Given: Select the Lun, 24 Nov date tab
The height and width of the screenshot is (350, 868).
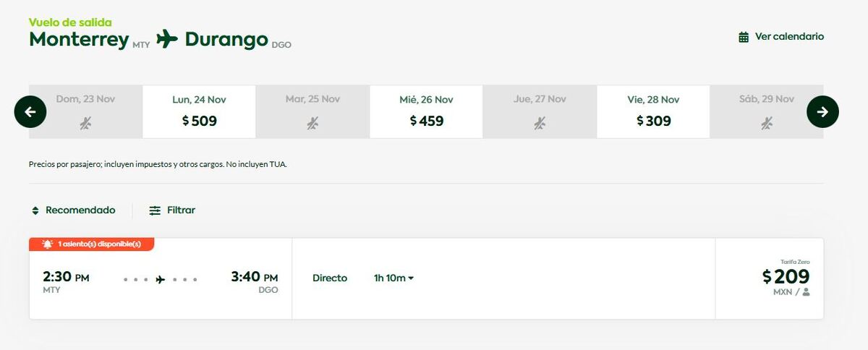Looking at the screenshot, I should pos(199,111).
